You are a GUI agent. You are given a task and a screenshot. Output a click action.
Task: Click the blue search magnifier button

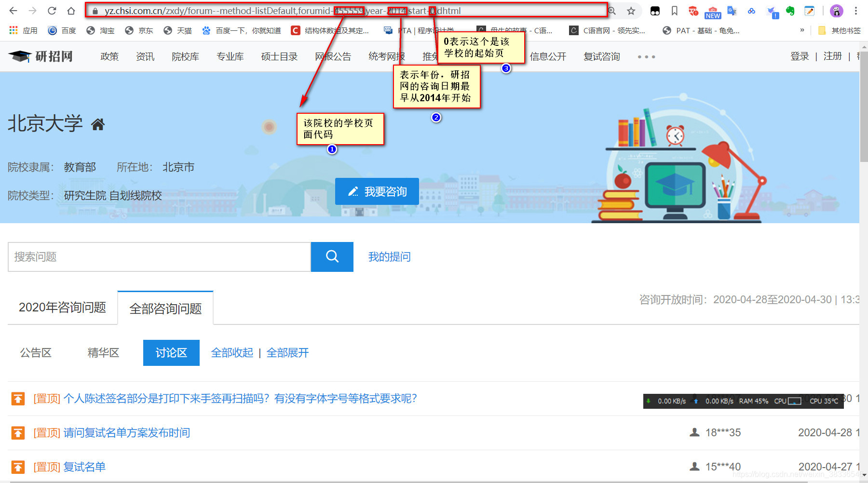tap(332, 257)
